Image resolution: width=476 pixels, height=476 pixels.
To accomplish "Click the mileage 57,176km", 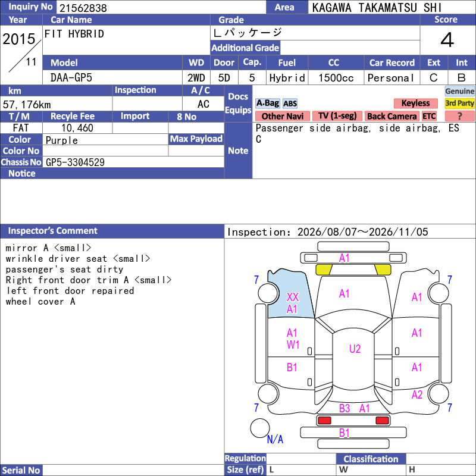I will tap(27, 105).
